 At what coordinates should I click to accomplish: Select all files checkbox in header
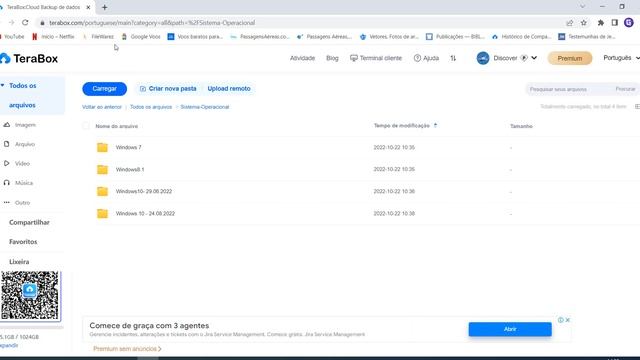pos(86,126)
